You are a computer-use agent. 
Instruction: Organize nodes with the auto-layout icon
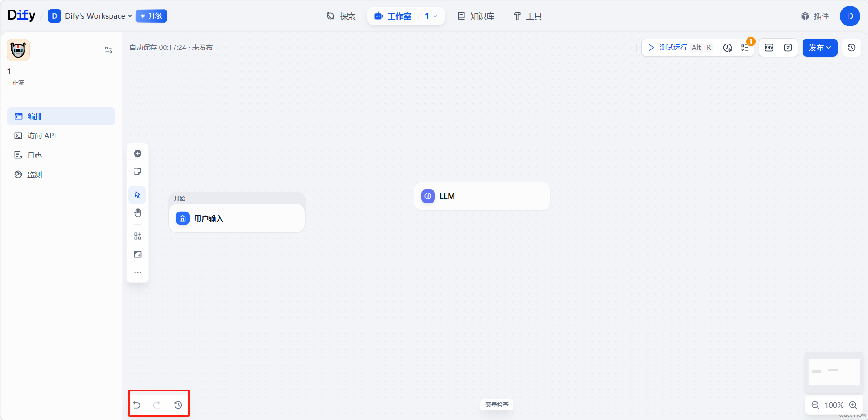pos(138,236)
